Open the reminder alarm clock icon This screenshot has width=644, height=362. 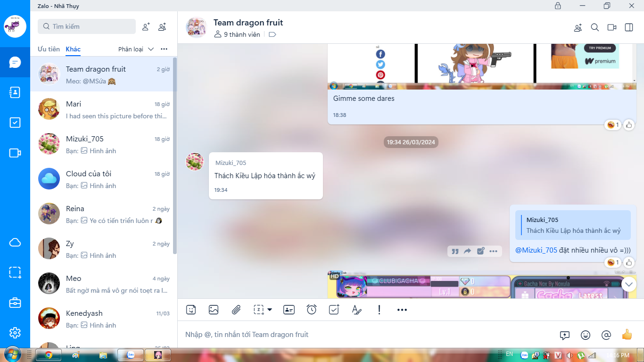312,310
